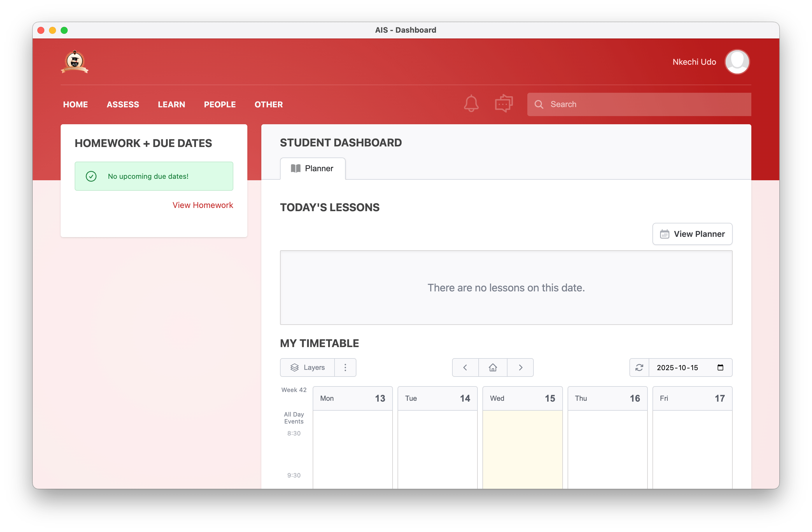Click the AIS school logo

pyautogui.click(x=75, y=62)
